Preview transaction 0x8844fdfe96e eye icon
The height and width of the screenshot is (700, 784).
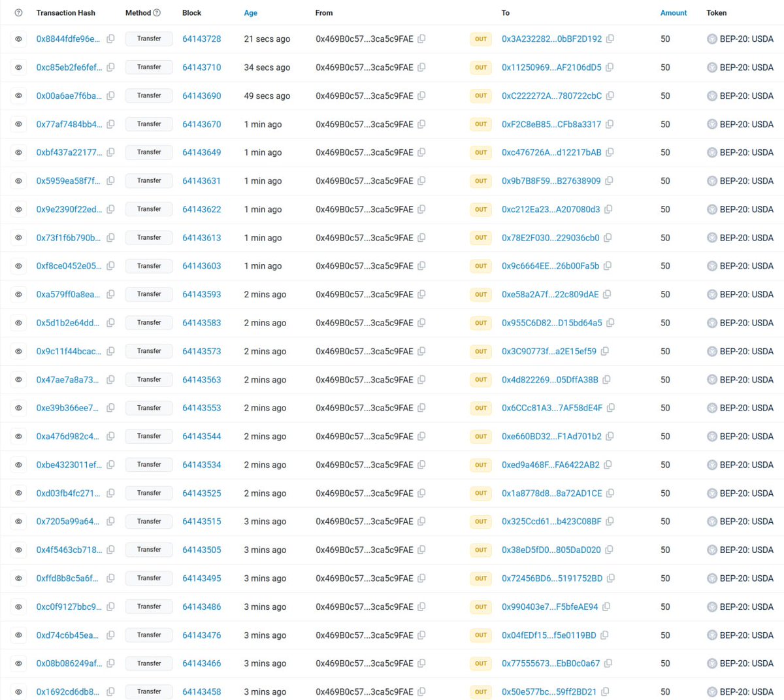coord(19,39)
